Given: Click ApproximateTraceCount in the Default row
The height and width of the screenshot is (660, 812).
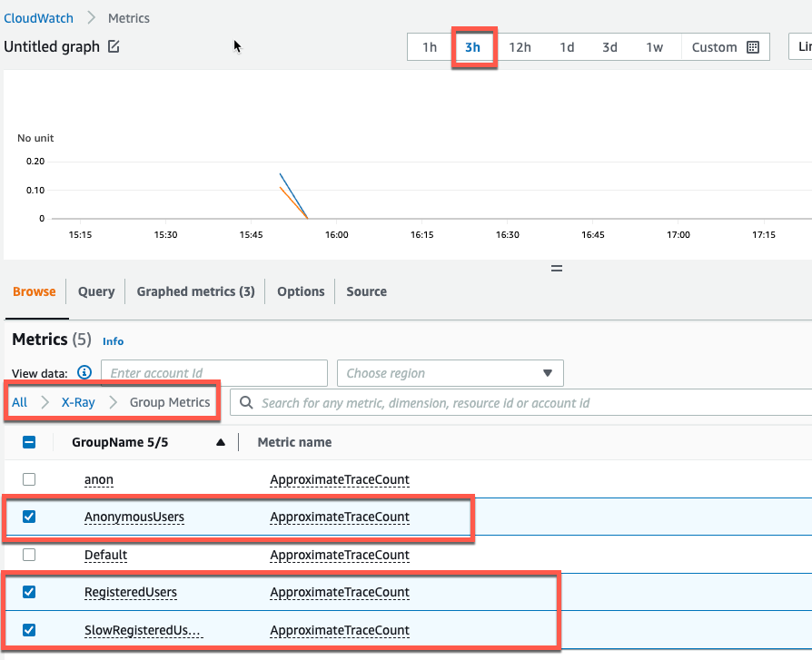Looking at the screenshot, I should coord(340,555).
